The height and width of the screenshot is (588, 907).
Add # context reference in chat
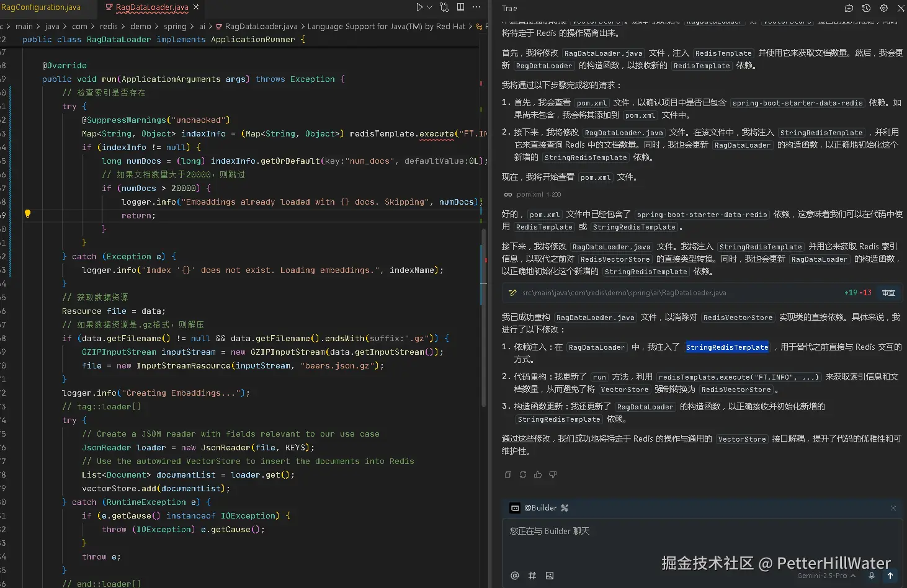tap(532, 576)
